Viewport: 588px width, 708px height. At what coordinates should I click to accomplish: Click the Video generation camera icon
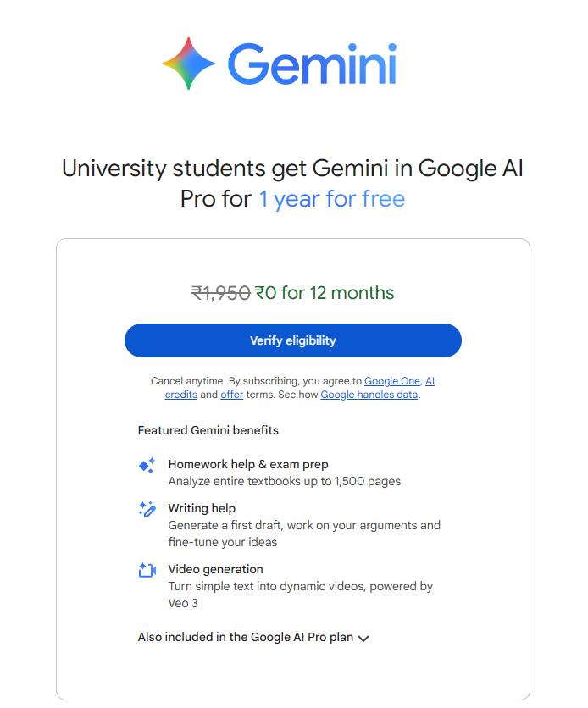pyautogui.click(x=147, y=570)
